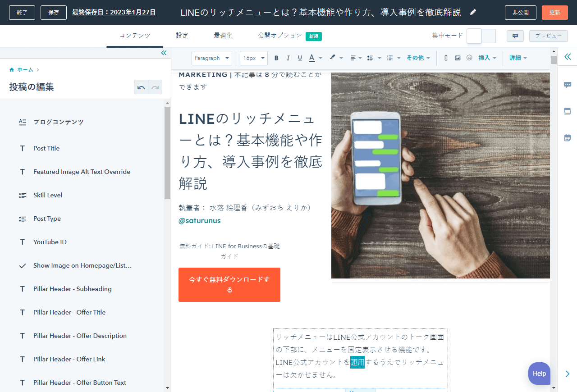Switch to the 最適化 tab

tap(223, 36)
